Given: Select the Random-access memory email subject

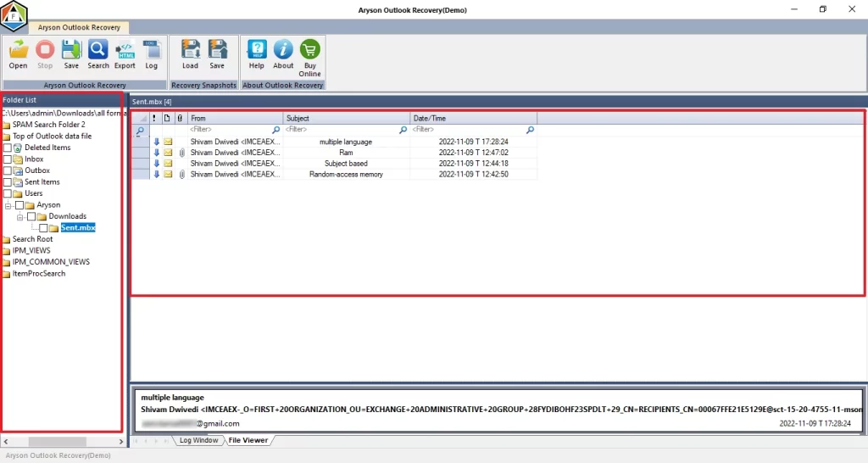Looking at the screenshot, I should click(x=346, y=174).
